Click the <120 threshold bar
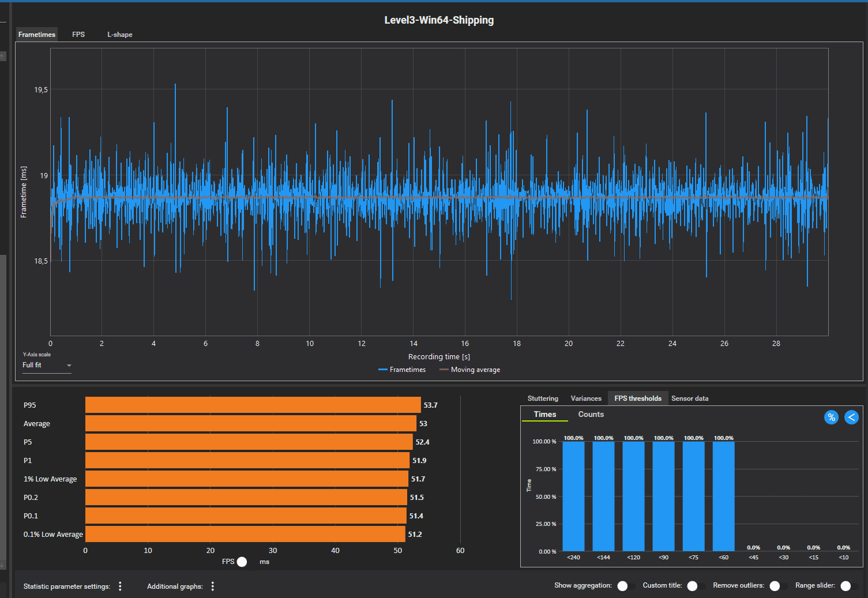 pyautogui.click(x=633, y=497)
